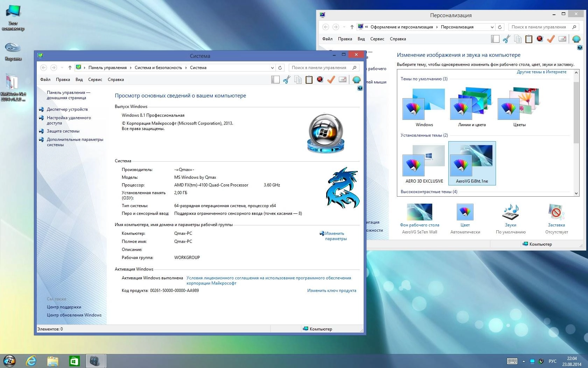Toggle navigation pane icon in Система toolbar
The height and width of the screenshot is (368, 588).
(x=275, y=80)
